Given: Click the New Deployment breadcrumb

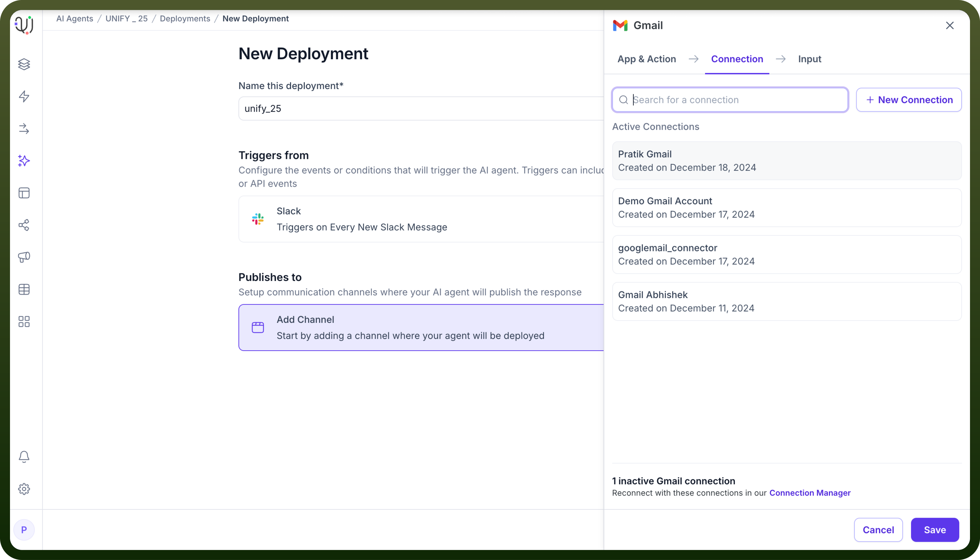Looking at the screenshot, I should coord(255,18).
